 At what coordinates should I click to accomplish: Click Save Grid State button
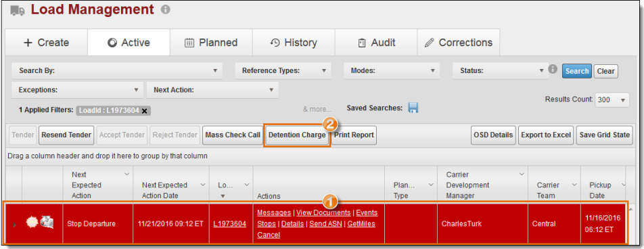point(604,135)
